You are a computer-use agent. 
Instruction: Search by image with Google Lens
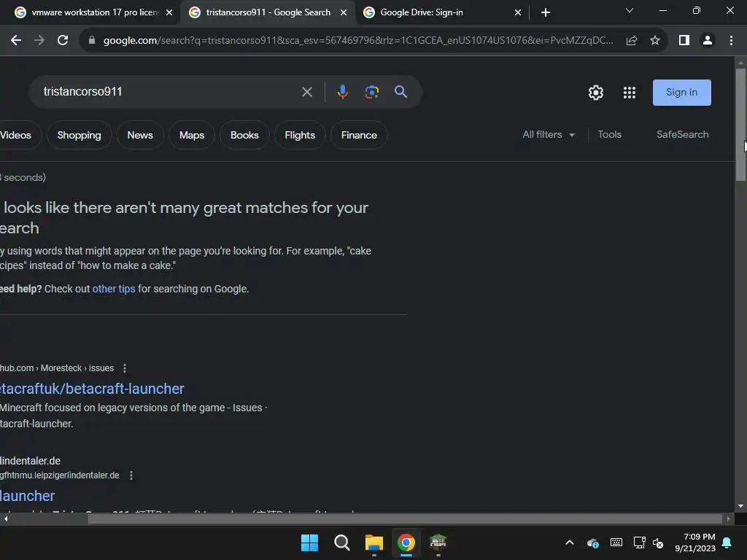tap(371, 91)
